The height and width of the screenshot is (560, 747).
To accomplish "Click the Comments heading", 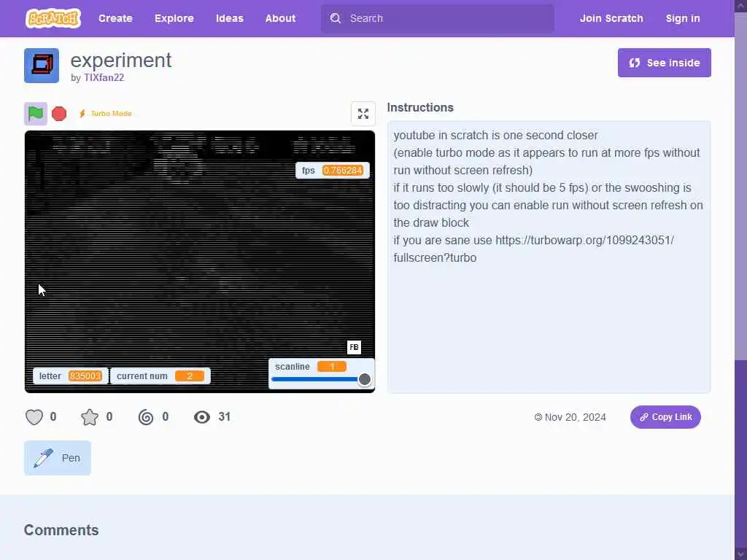I will pos(61,530).
